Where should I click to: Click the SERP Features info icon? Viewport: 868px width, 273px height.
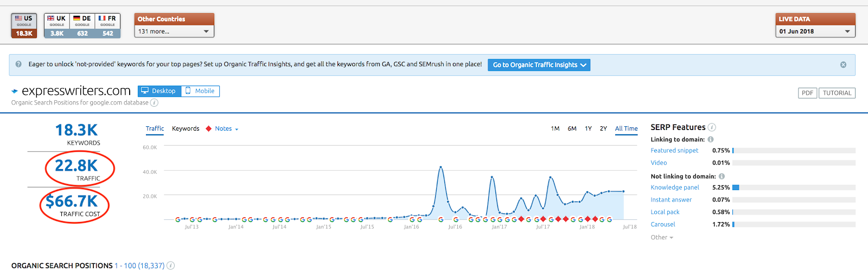tap(712, 127)
